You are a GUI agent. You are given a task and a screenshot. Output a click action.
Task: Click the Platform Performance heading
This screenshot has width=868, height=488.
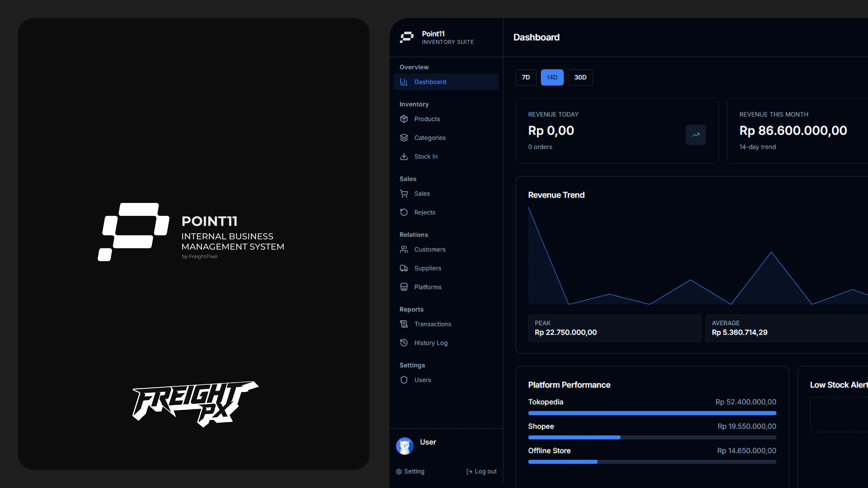click(569, 385)
